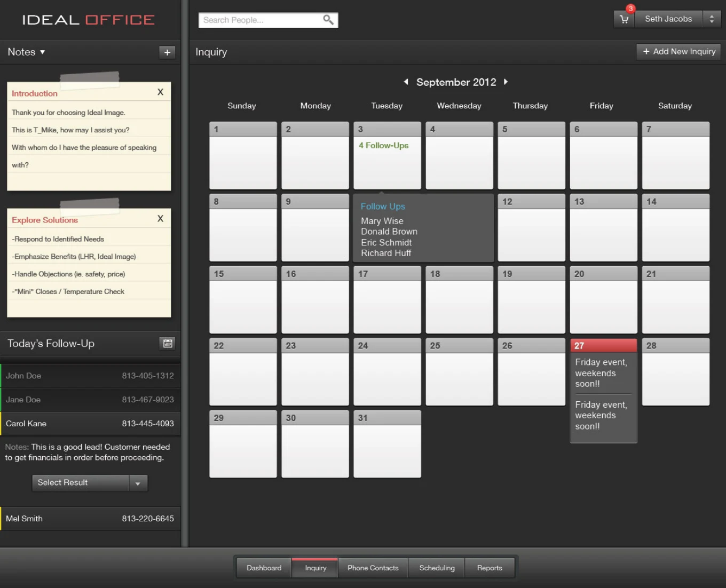Select Donald Brown in Follow Ups popup
This screenshot has width=726, height=588.
(x=389, y=232)
